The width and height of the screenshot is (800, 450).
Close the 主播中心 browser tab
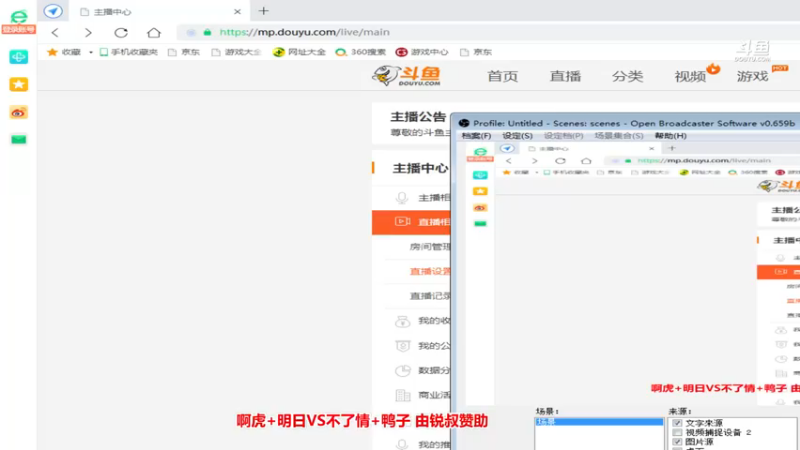pyautogui.click(x=237, y=11)
